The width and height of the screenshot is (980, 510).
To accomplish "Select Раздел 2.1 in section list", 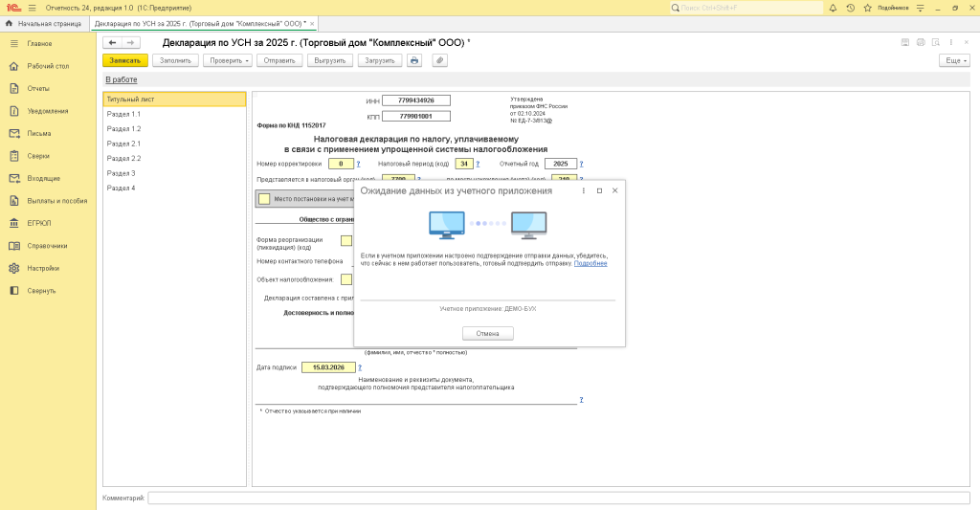I will [x=174, y=144].
